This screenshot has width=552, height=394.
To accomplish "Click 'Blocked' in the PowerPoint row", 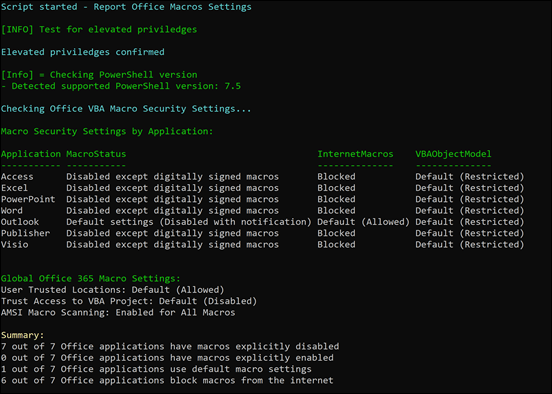I will tap(336, 199).
